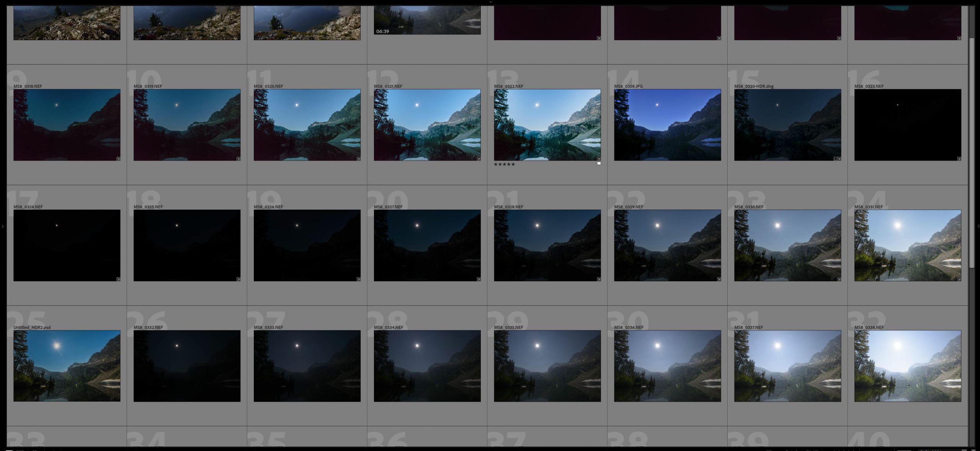Click develop adjustments badge on MS8_0330.NEF

coord(839,279)
